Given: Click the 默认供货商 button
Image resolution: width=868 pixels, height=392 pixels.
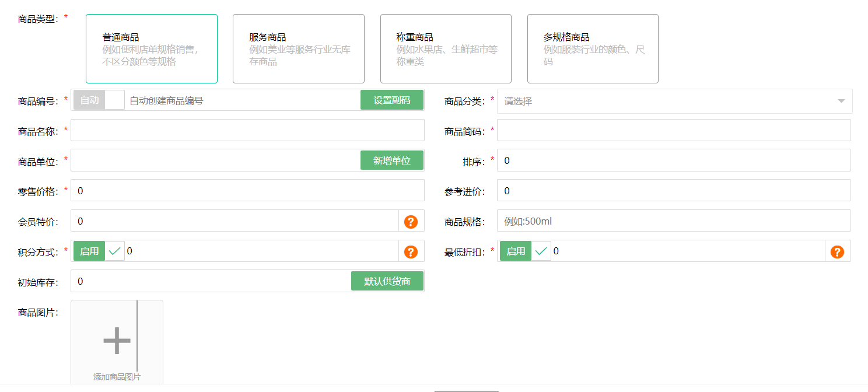Looking at the screenshot, I should pos(387,281).
